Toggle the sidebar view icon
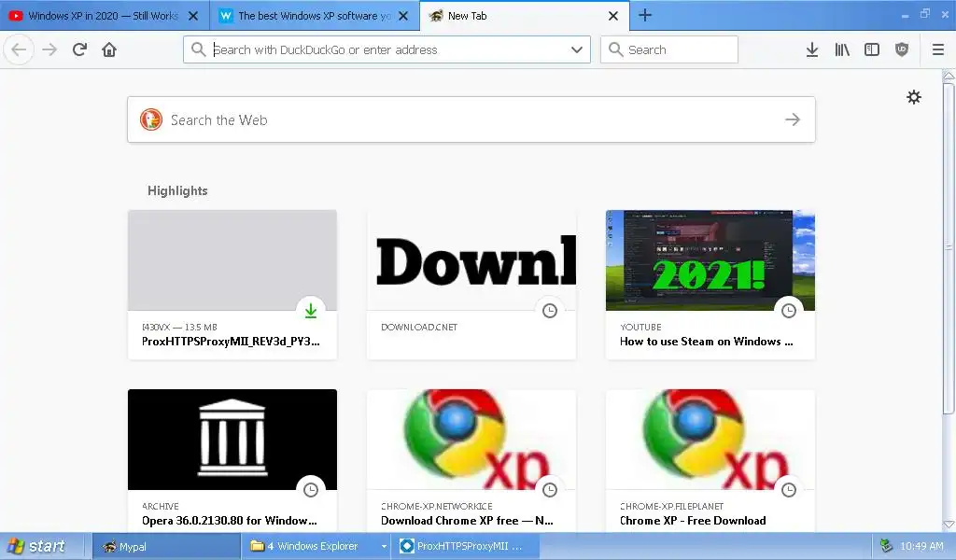Image resolution: width=956 pixels, height=560 pixels. tap(872, 49)
